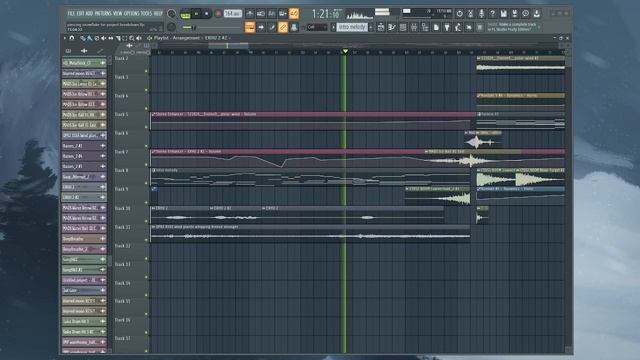640x360 pixels.
Task: Select the playlist slice tool
Action: [x=118, y=38]
